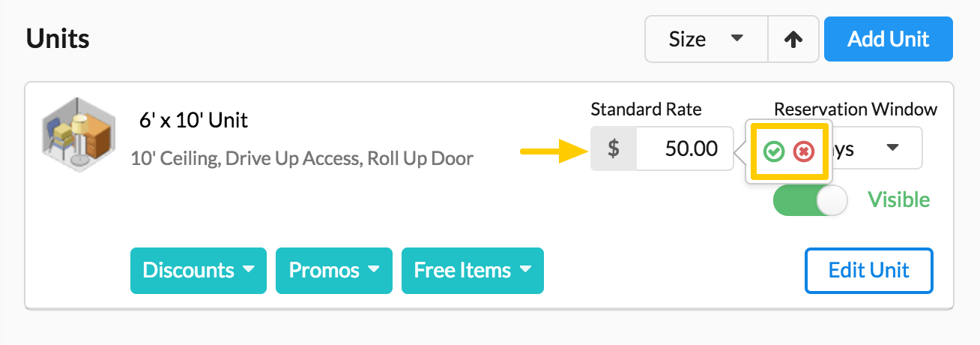980x345 pixels.
Task: Open the Free Items dropdown
Action: 473,270
